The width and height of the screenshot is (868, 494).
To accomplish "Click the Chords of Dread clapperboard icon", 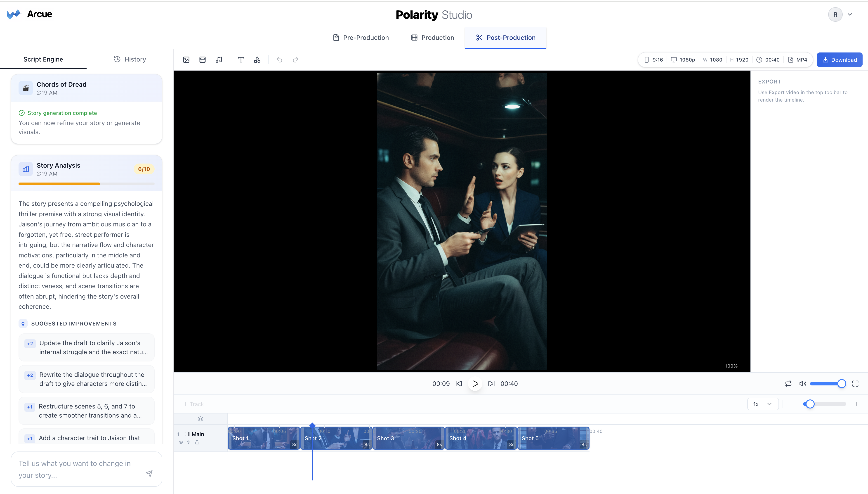I will pyautogui.click(x=26, y=88).
